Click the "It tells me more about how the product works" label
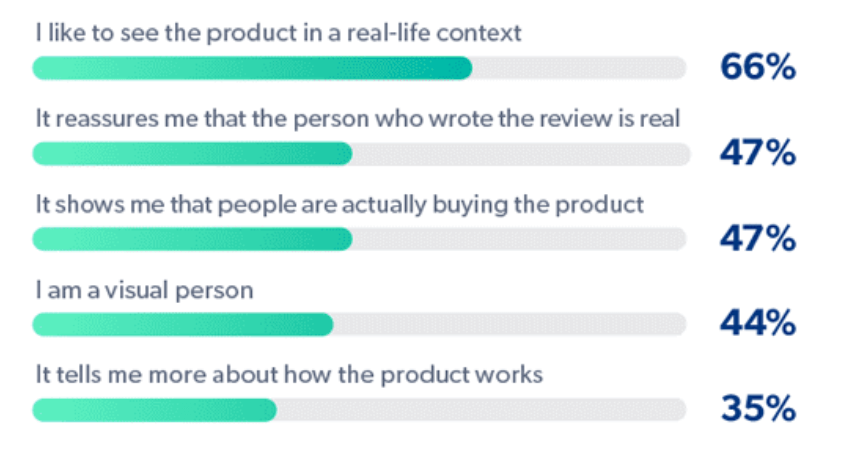 (x=289, y=376)
